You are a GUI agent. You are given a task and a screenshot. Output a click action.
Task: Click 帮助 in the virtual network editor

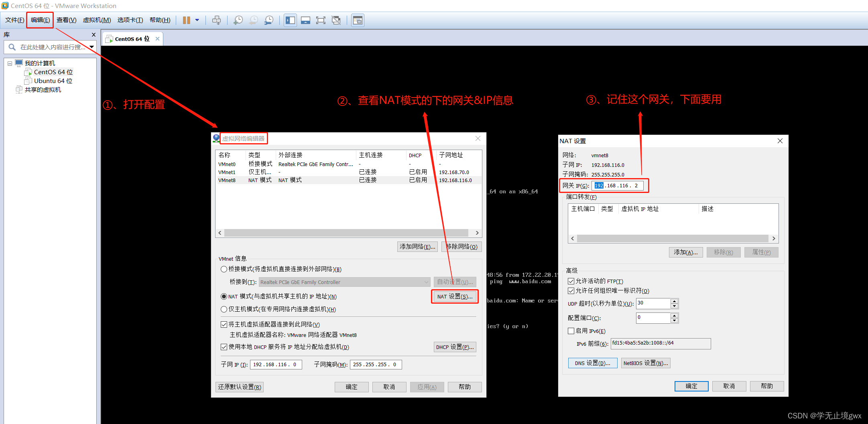point(465,387)
